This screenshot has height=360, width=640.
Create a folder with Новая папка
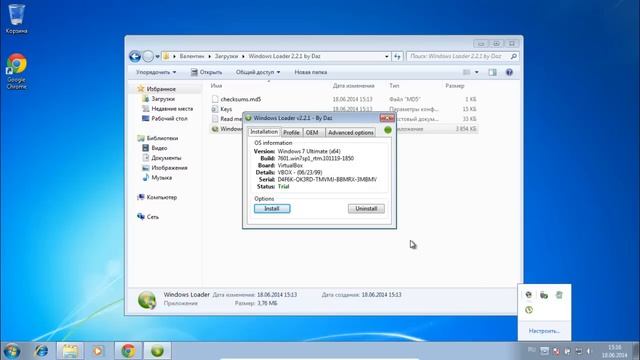(311, 72)
